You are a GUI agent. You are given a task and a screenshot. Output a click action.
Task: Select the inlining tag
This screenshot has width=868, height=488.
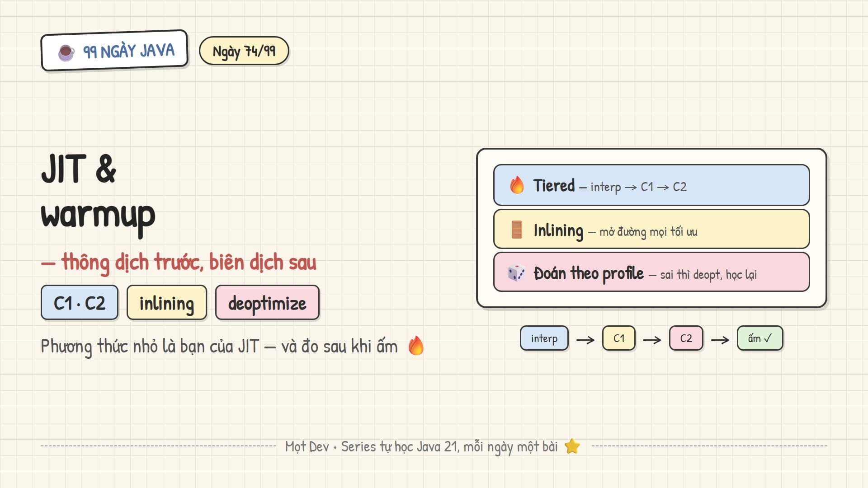167,303
